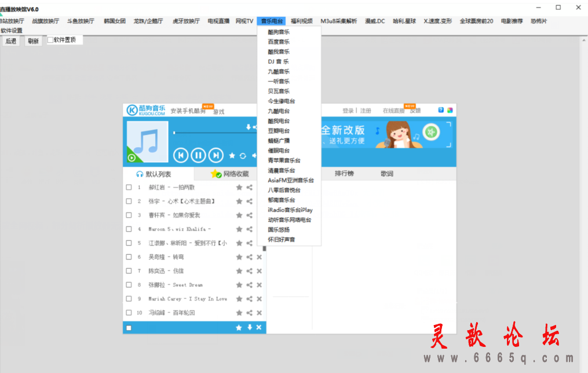Remove 陈奕迅 - 伤信 from the list
The image size is (588, 373).
coord(259,271)
